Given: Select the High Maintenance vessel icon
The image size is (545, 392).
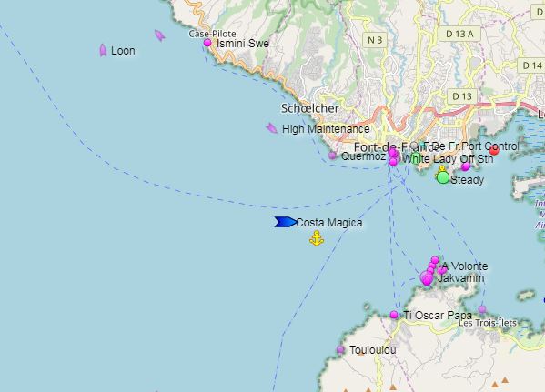Looking at the screenshot, I should (272, 128).
